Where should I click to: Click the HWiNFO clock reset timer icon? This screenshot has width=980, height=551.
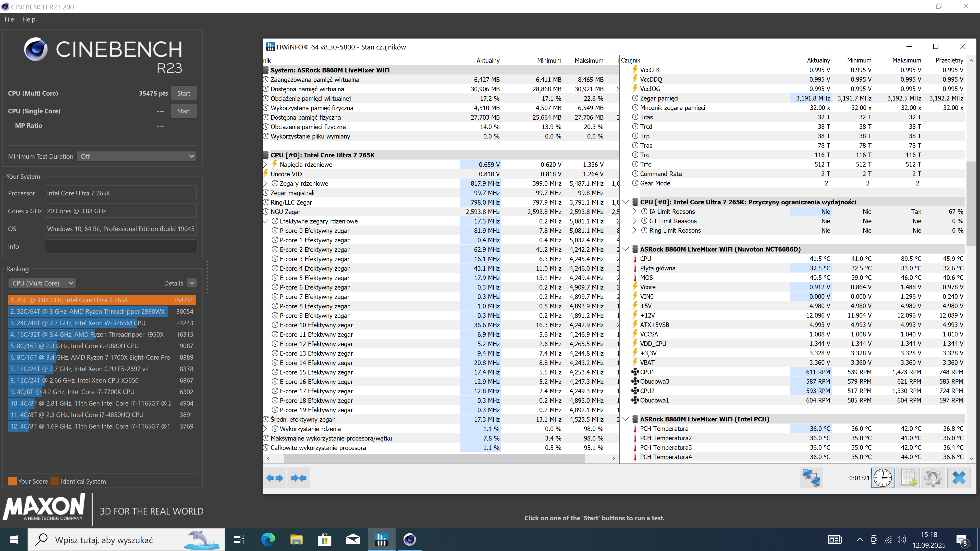pos(883,478)
